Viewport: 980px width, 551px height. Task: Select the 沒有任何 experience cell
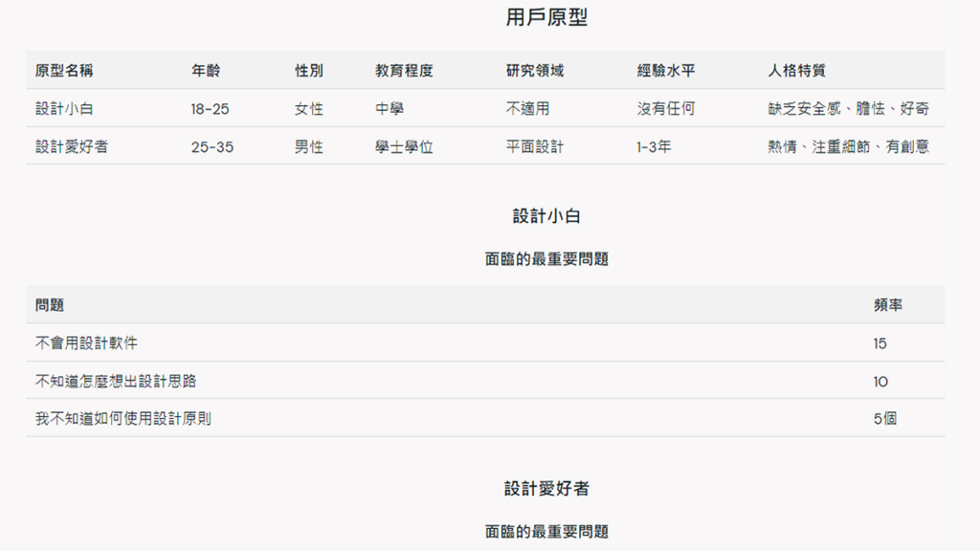[x=666, y=109]
